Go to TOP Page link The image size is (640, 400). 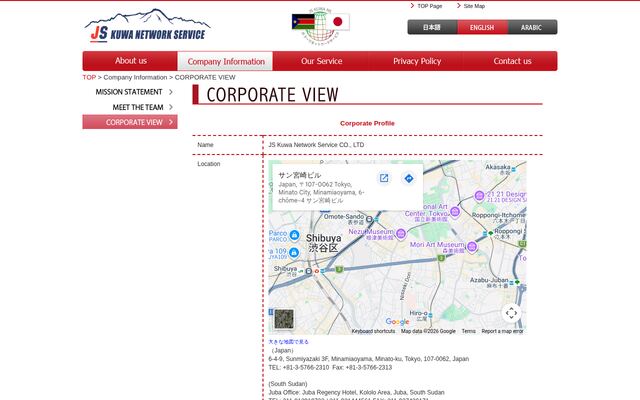point(429,6)
